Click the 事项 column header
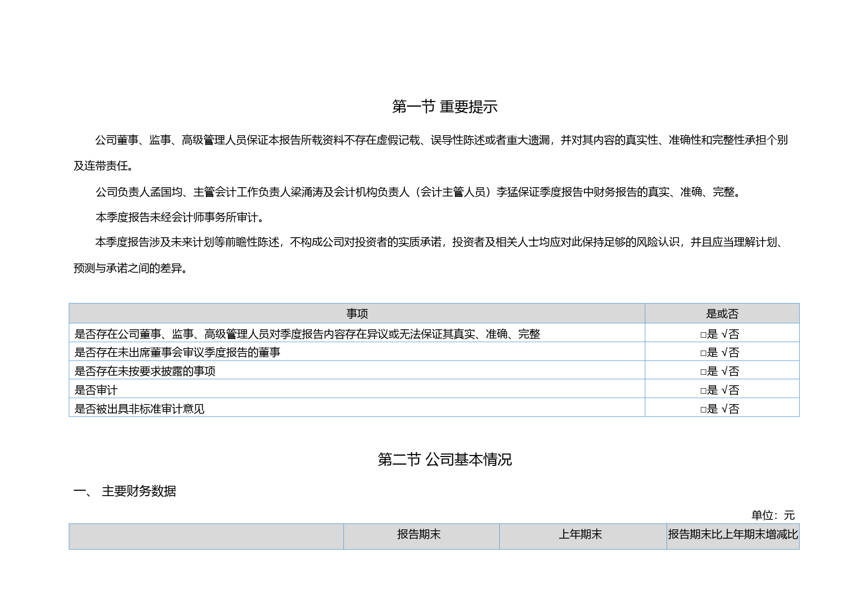868x614 pixels. [357, 313]
